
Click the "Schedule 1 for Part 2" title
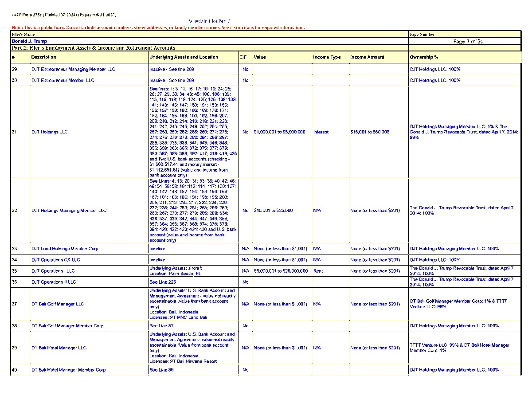(x=209, y=21)
